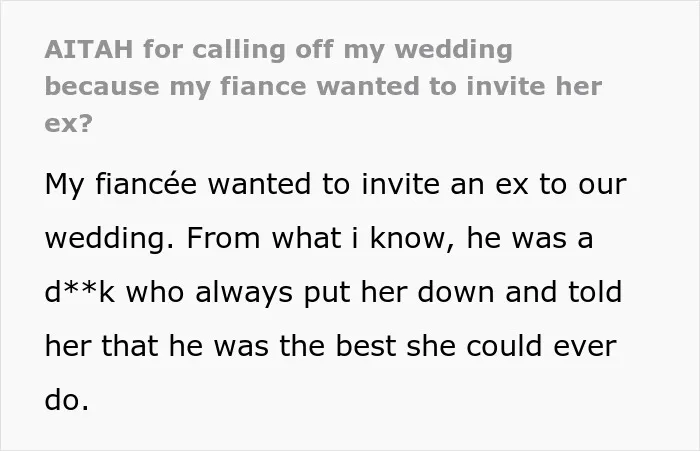The width and height of the screenshot is (700, 451).
Task: Click the censored word "d**k"
Action: point(80,292)
